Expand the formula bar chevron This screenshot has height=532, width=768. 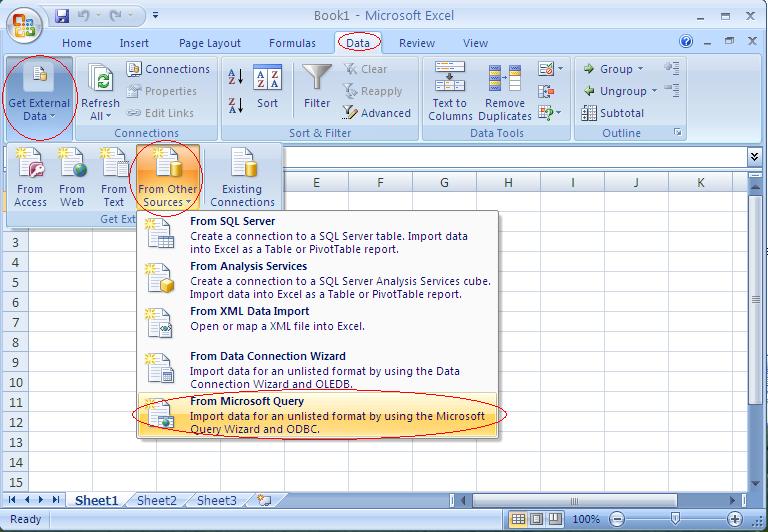[x=754, y=157]
